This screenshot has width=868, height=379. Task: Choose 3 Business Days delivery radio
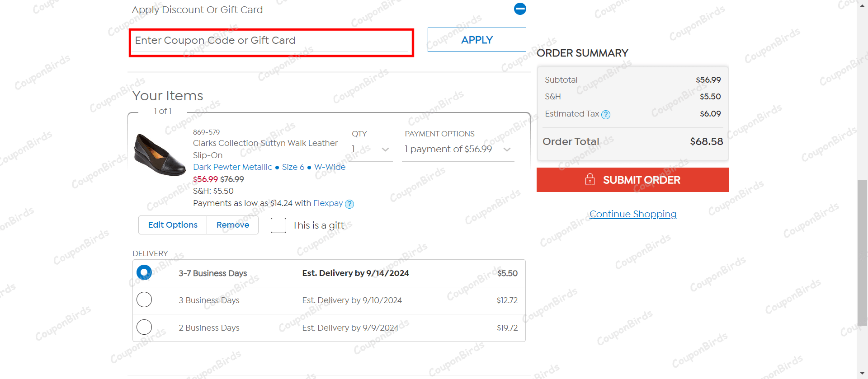(144, 300)
